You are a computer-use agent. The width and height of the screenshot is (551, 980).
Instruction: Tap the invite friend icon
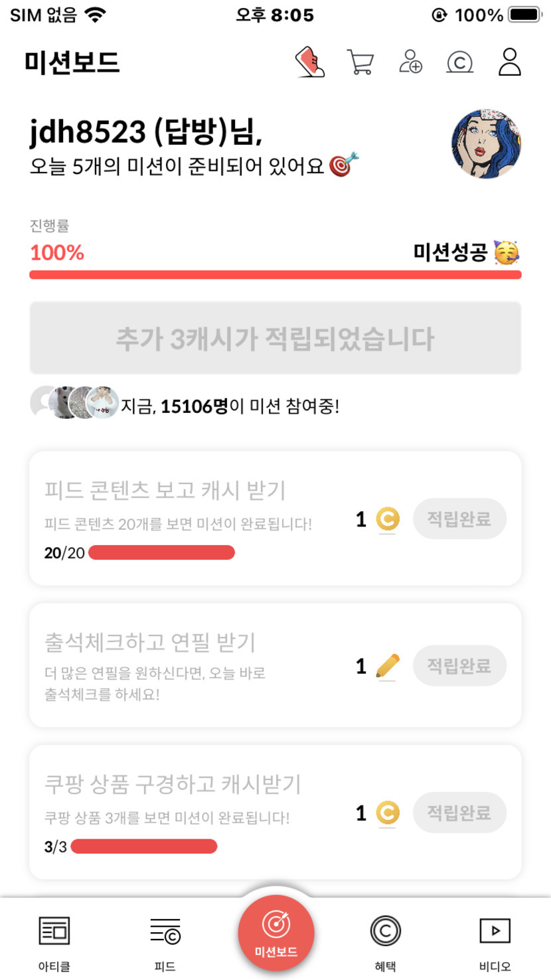point(410,62)
